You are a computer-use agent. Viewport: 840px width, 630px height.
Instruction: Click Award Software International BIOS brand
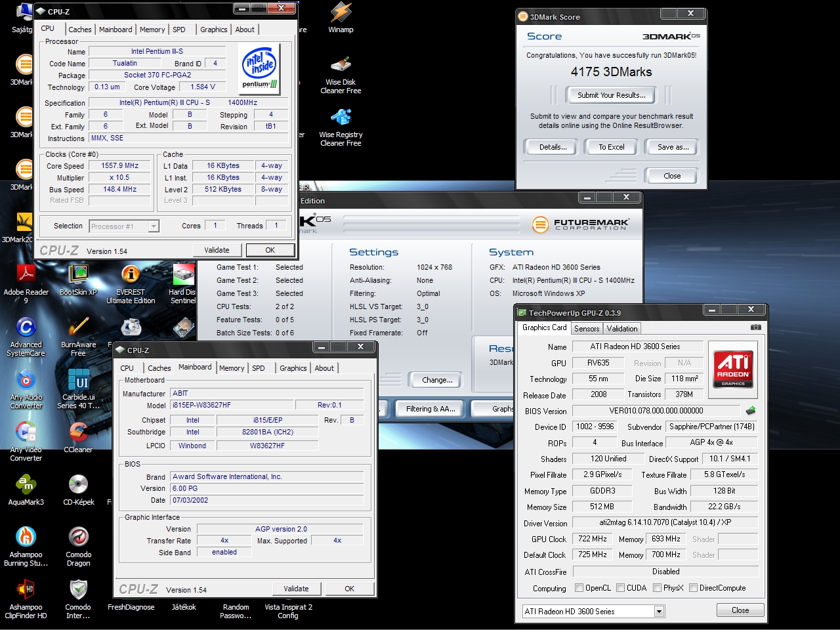click(266, 476)
